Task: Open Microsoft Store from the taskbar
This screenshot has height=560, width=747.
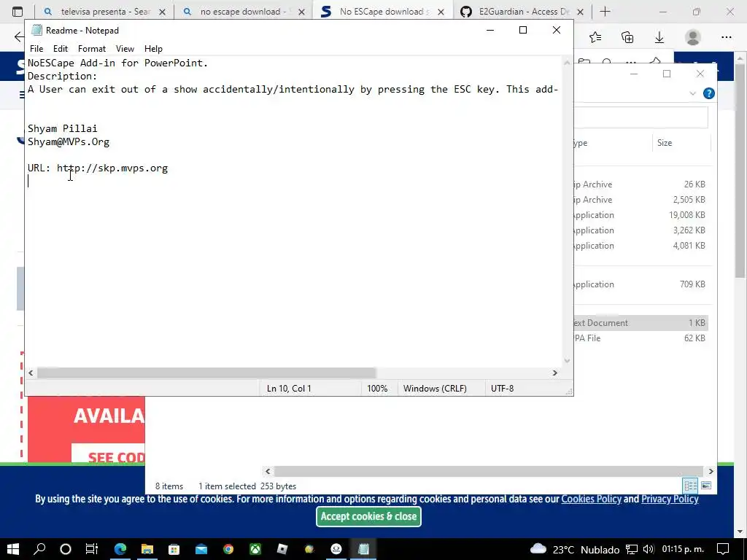Action: [x=174, y=549]
